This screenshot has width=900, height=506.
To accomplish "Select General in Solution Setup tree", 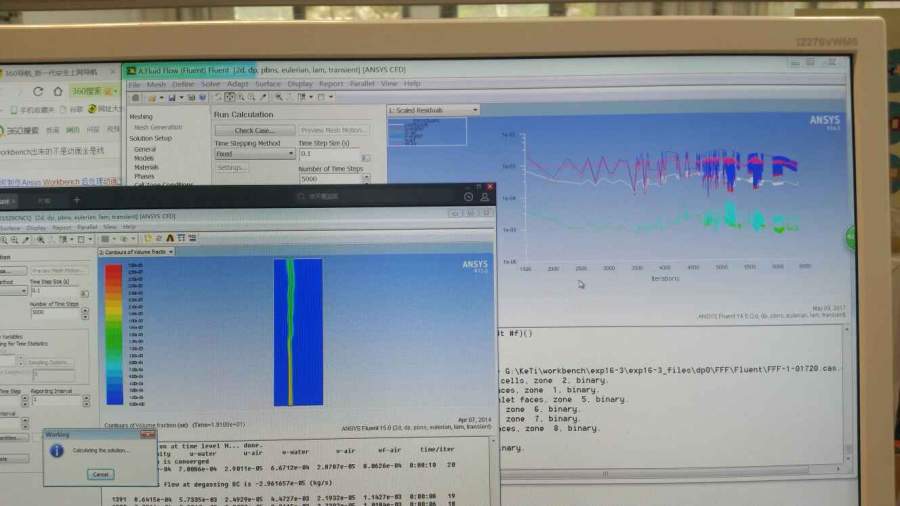I will pos(145,149).
